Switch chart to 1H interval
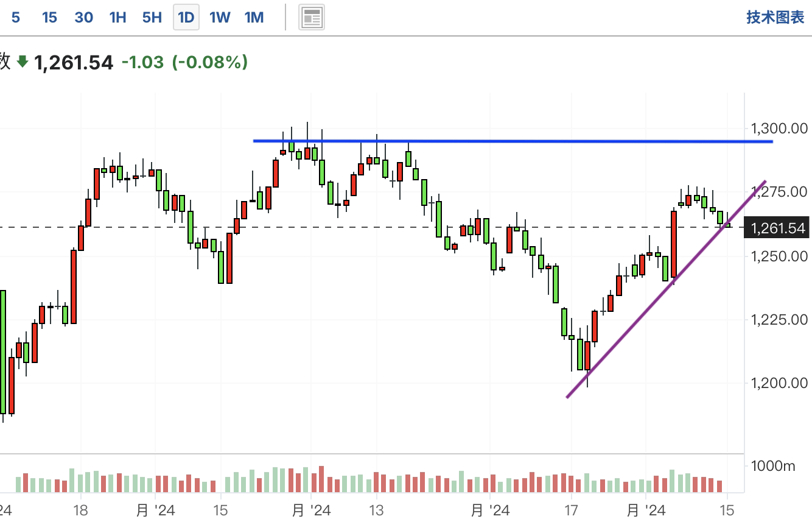The height and width of the screenshot is (519, 812). [117, 18]
